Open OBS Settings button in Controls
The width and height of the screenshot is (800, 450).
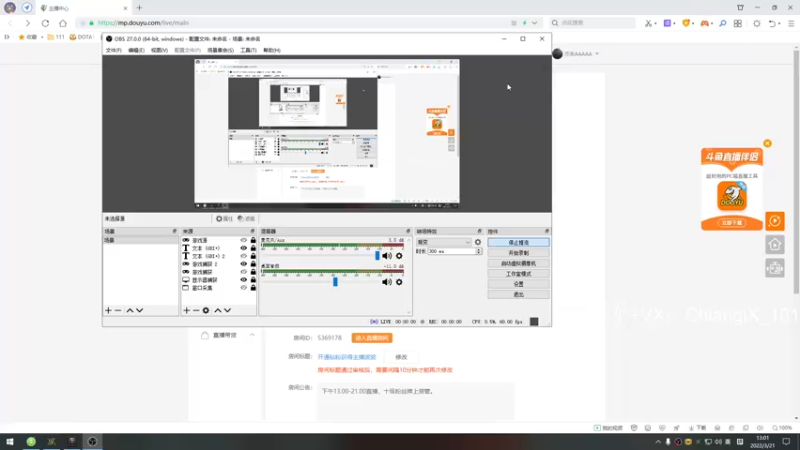pyautogui.click(x=518, y=284)
